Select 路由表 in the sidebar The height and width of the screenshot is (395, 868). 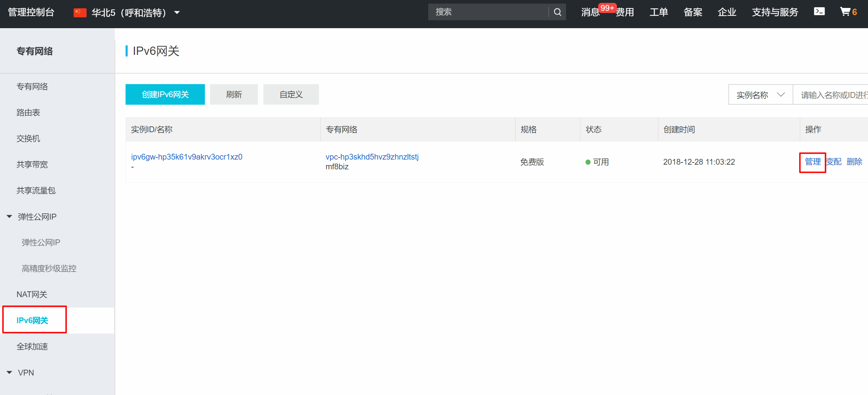(x=28, y=113)
